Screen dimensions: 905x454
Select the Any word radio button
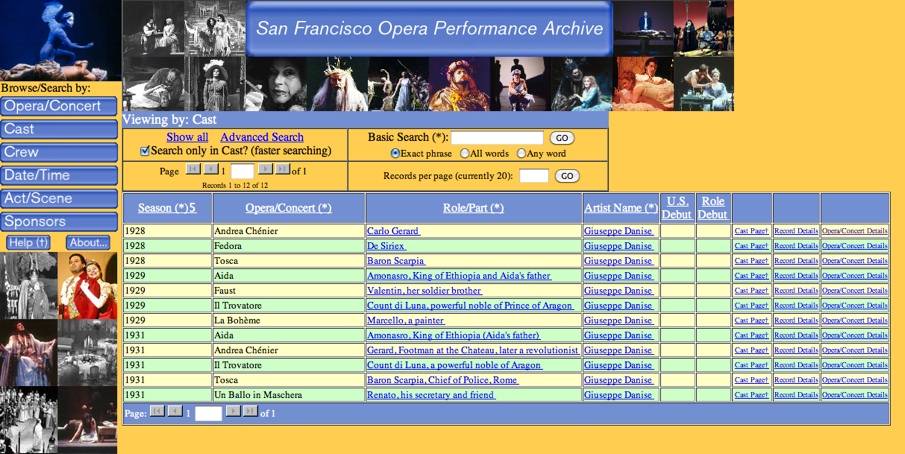pos(521,153)
